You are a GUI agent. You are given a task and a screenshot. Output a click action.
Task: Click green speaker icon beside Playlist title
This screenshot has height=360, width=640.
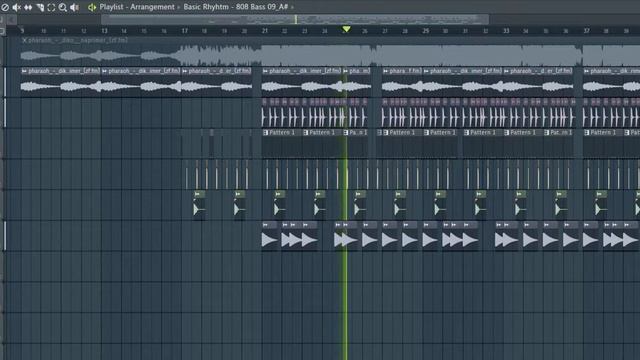(x=92, y=7)
